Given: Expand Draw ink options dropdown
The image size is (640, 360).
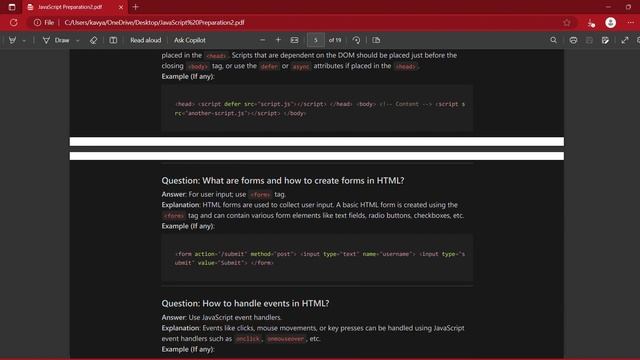Looking at the screenshot, I should tap(78, 40).
